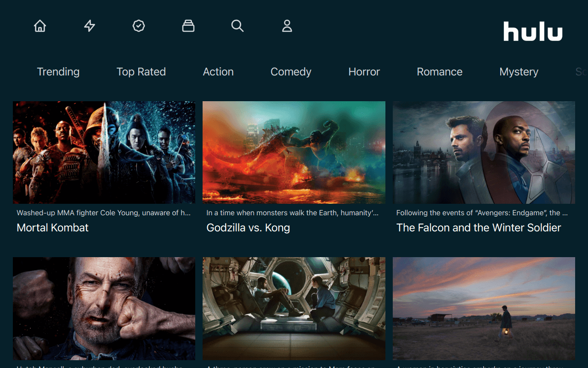Click the verified badge checkmark icon
Image resolution: width=588 pixels, height=368 pixels.
point(139,26)
